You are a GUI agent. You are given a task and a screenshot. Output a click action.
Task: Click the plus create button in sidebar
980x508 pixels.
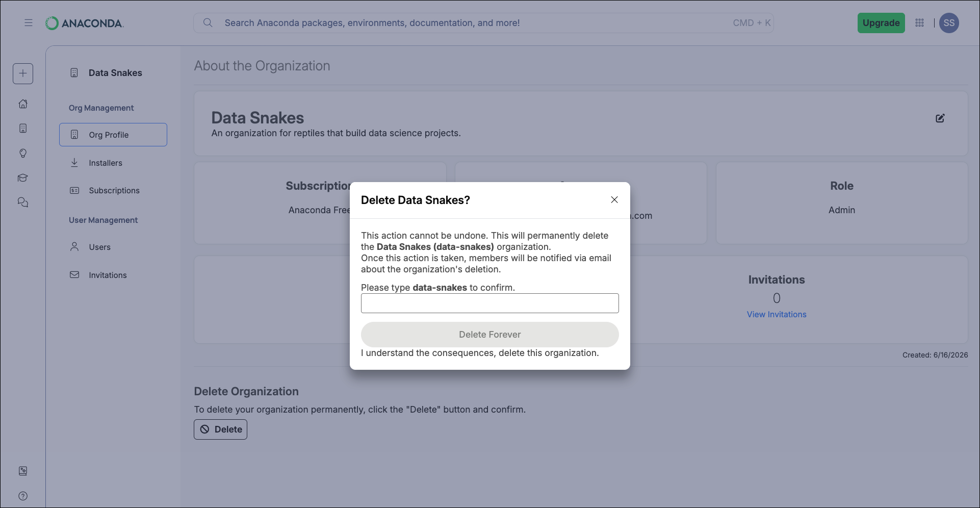click(23, 73)
